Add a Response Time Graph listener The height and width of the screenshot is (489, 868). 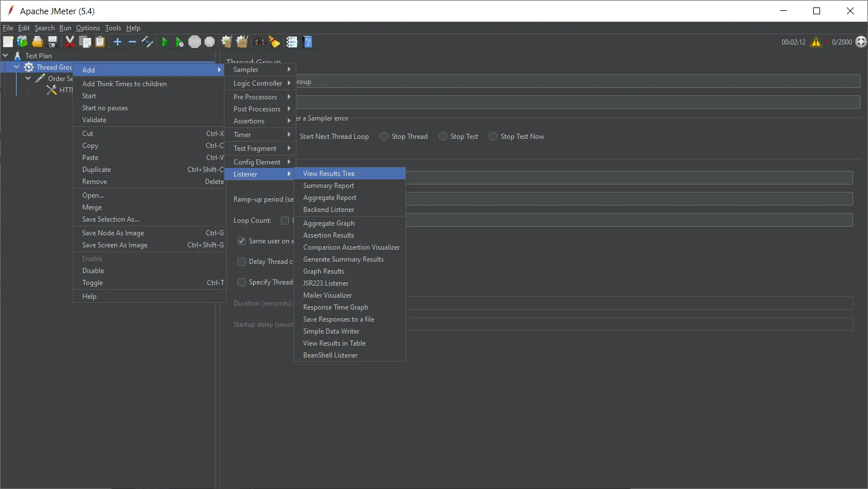coord(349,307)
